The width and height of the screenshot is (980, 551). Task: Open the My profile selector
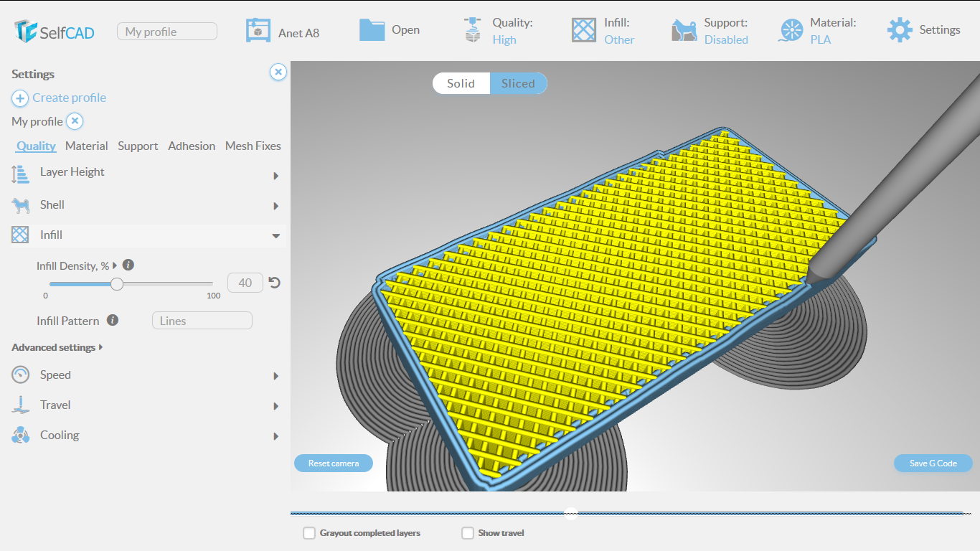(167, 32)
